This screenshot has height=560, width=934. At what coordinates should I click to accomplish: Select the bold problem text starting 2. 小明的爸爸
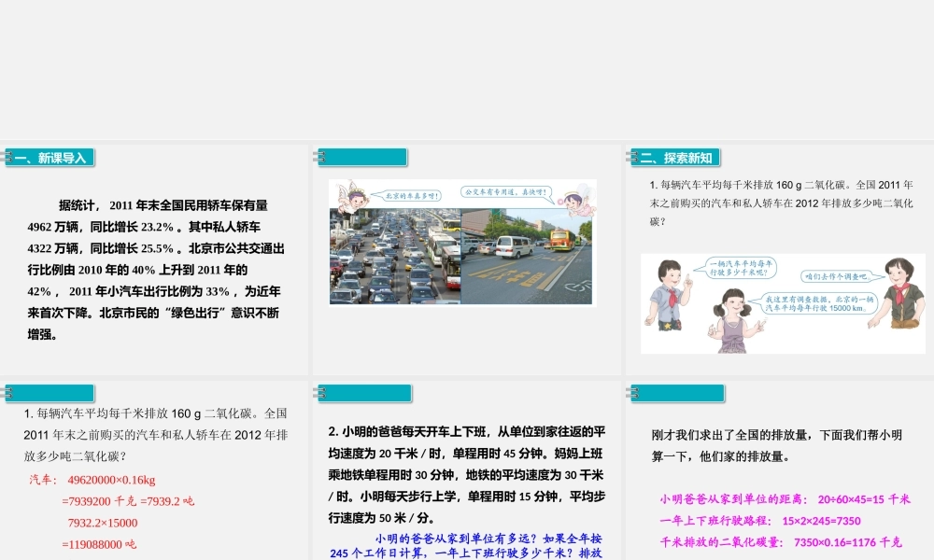pos(466,475)
